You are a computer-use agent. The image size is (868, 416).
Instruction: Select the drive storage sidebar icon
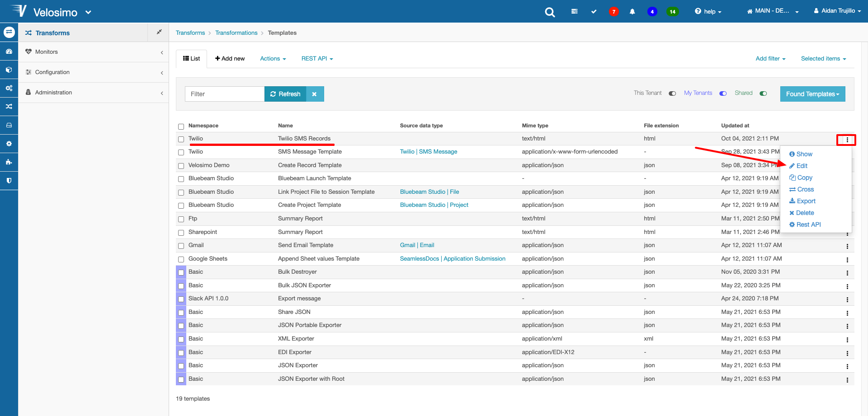(9, 125)
